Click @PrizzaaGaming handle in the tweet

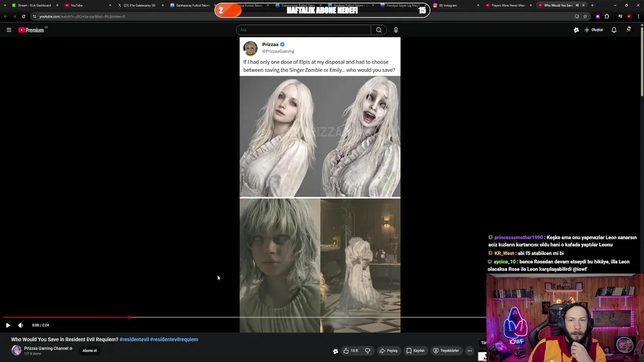coord(278,51)
